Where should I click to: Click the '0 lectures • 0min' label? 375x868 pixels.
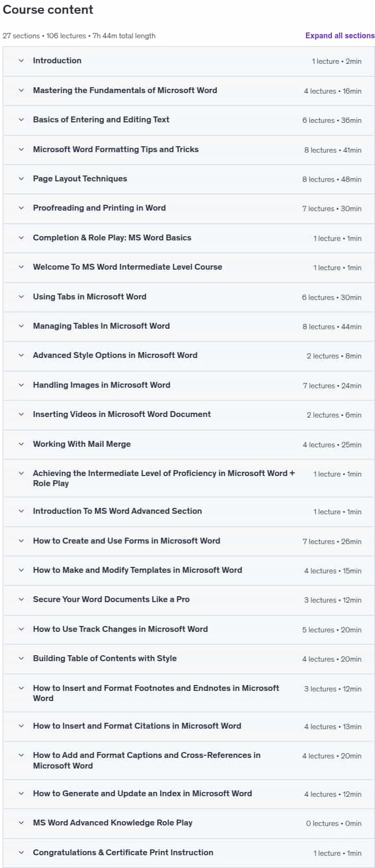(x=334, y=823)
